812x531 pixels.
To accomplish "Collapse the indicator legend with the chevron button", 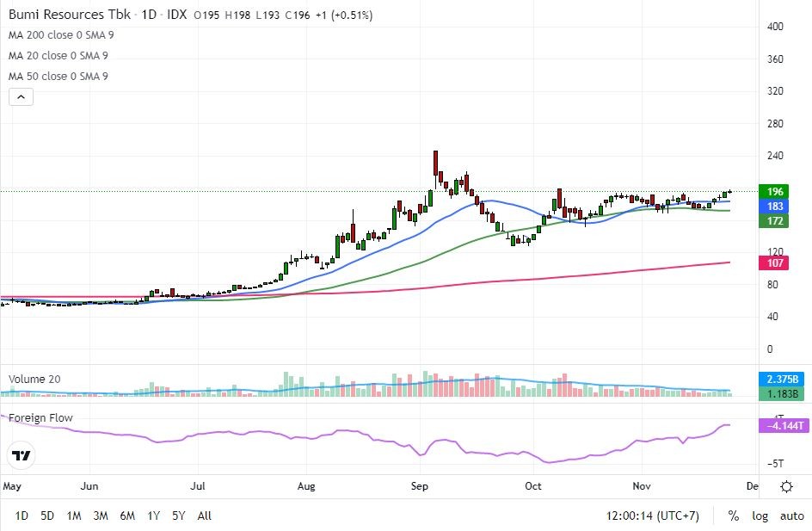I will pyautogui.click(x=22, y=97).
